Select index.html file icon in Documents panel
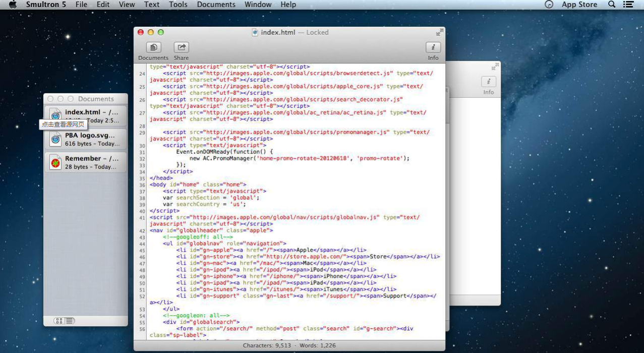Screen dimensions: 644x353 coord(55,116)
